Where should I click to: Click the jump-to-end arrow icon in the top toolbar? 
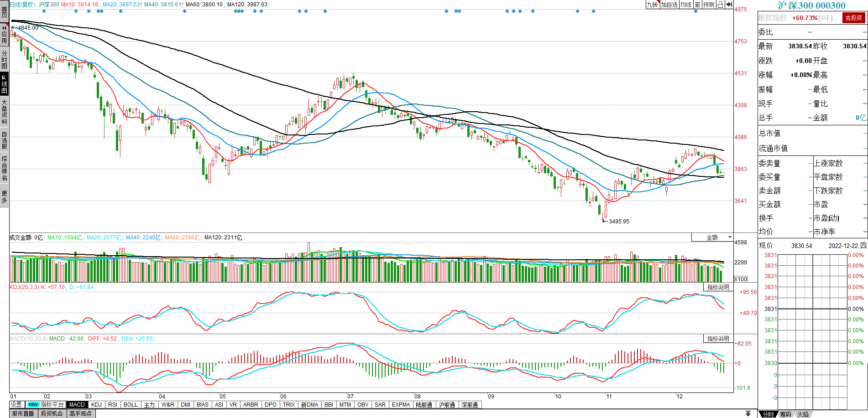pos(729,5)
